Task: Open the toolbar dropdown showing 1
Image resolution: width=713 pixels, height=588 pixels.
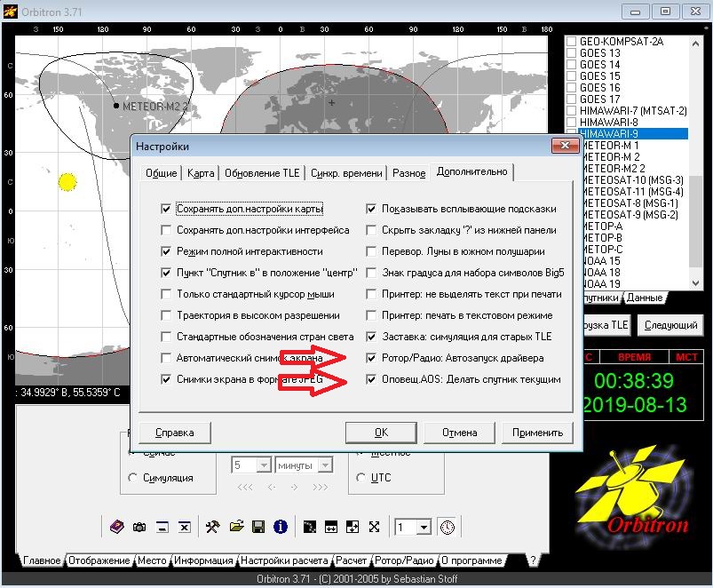Action: tap(424, 527)
